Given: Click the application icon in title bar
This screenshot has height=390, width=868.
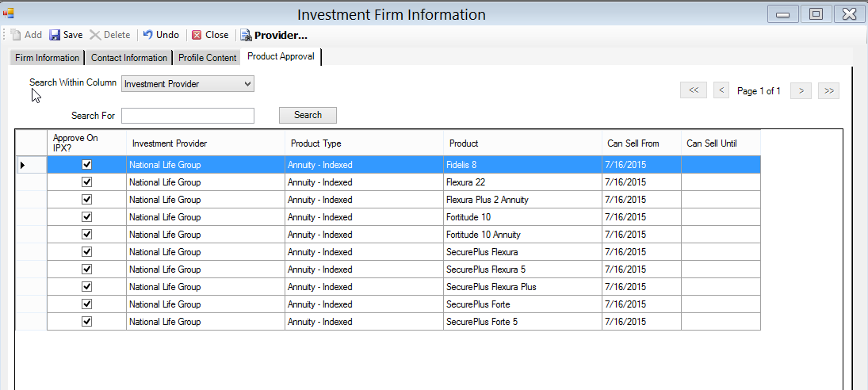Looking at the screenshot, I should (8, 13).
